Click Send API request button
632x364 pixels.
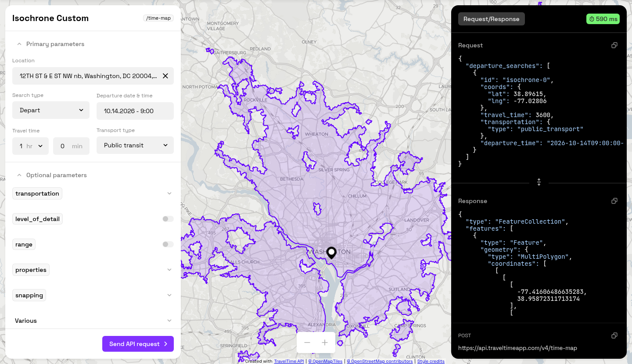point(138,344)
